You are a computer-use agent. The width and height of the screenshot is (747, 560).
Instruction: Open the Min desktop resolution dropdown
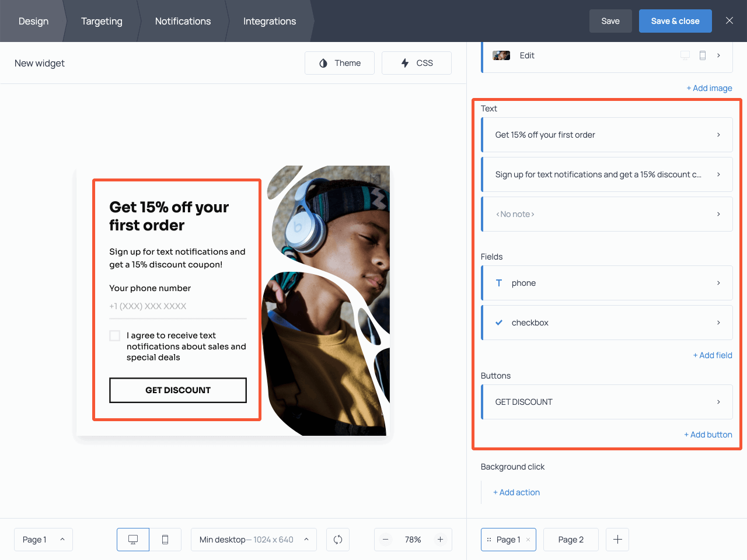(253, 540)
